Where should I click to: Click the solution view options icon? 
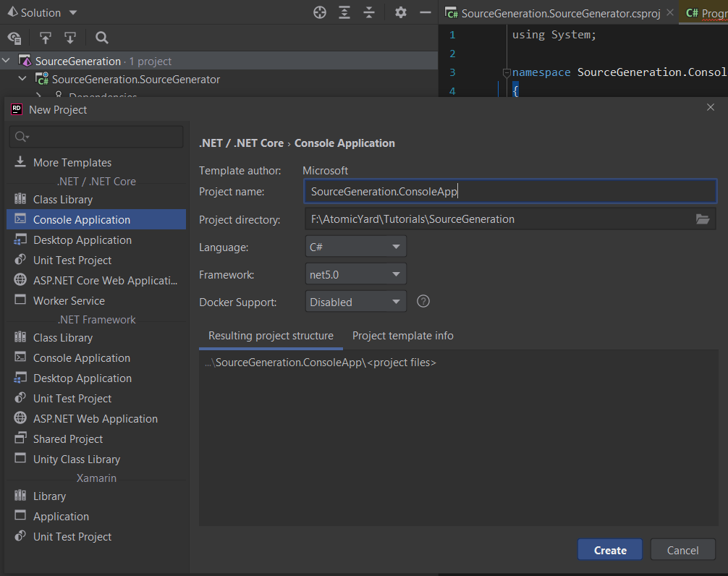[14, 38]
